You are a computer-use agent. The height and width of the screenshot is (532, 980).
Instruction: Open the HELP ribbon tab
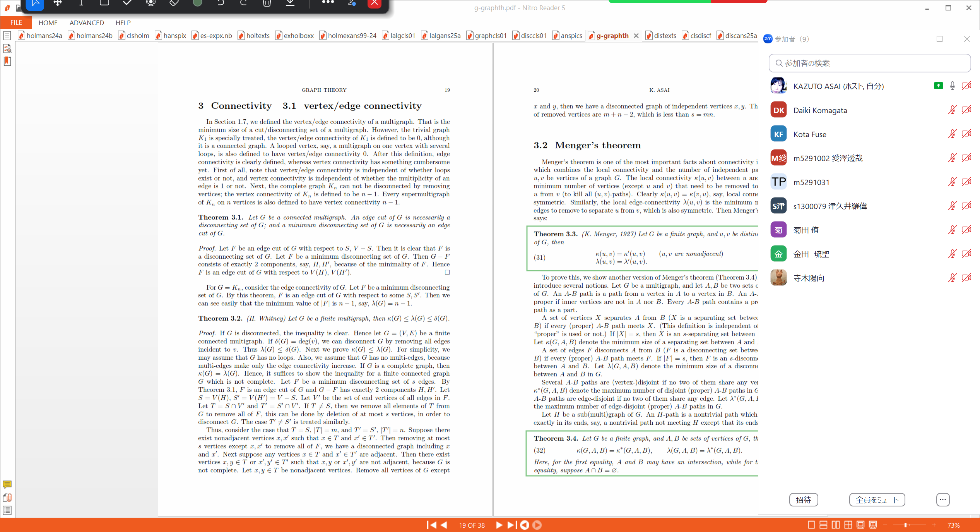123,23
